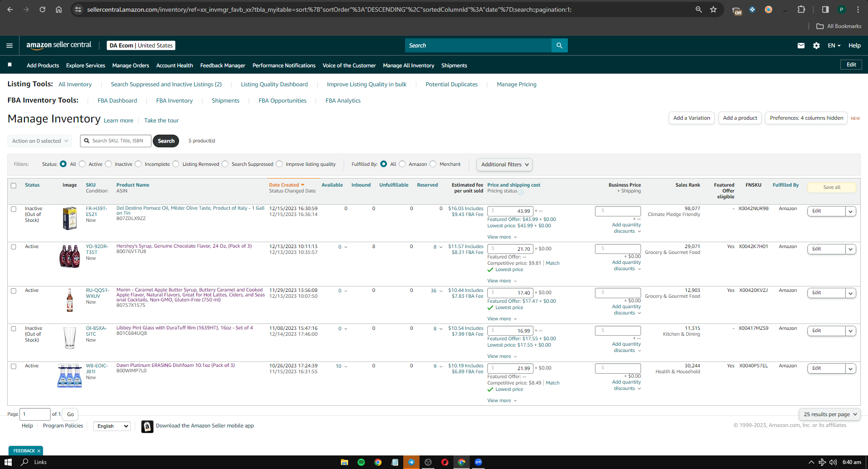Viewport: 868px width, 469px height.
Task: Close the Feedback tab with X
Action: coord(39,451)
